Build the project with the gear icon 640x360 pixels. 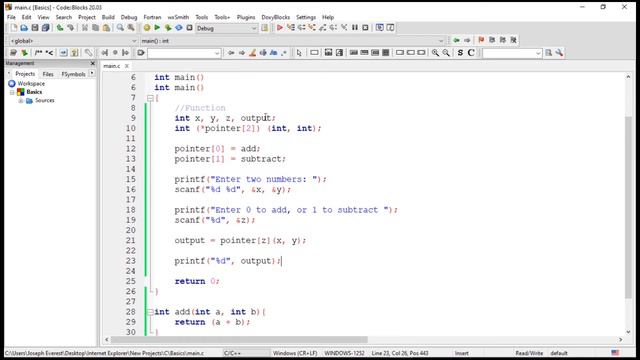point(147,28)
